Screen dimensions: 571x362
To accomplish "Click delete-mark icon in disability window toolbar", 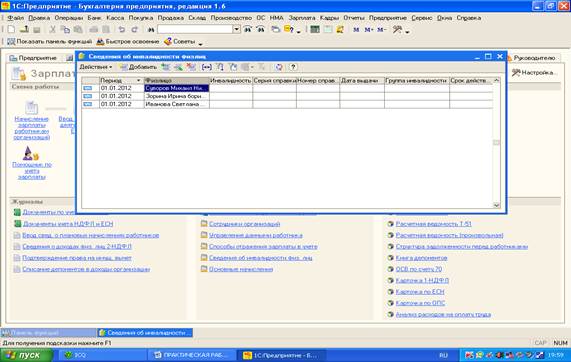I will [191, 67].
